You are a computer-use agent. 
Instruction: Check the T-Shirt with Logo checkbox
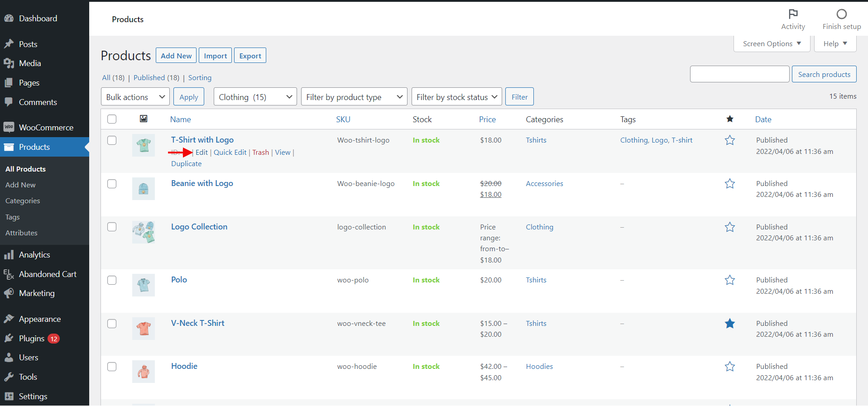point(112,140)
